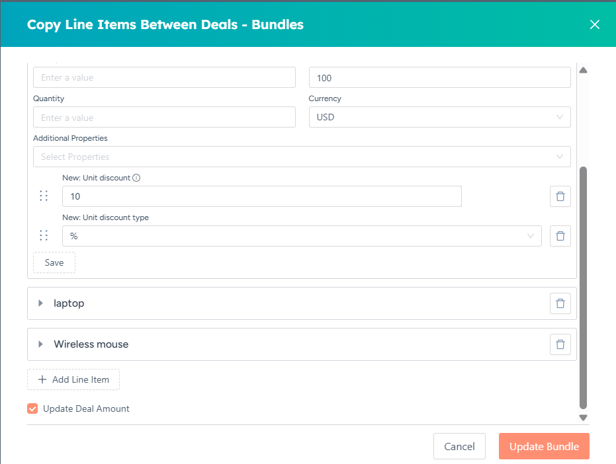Click the "Update Deal Amount" label text
The width and height of the screenshot is (616, 464).
point(86,409)
